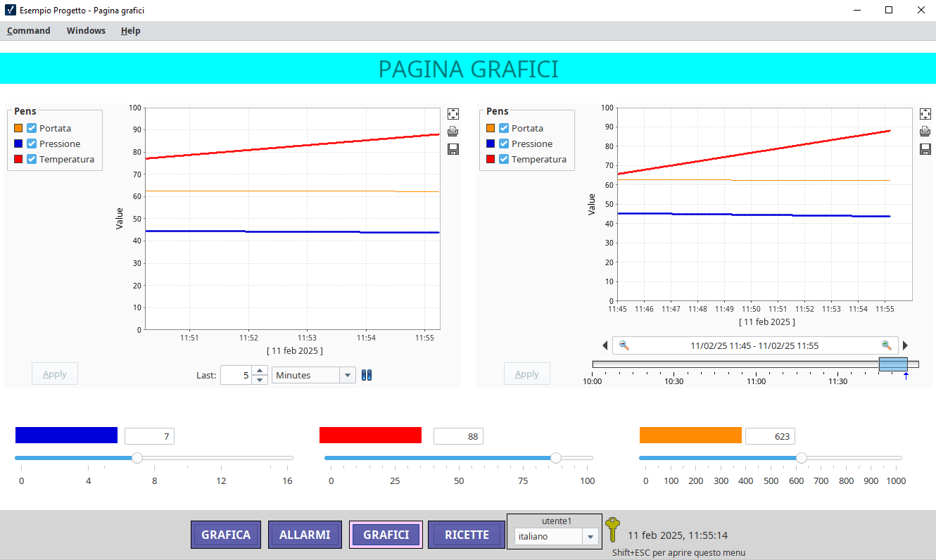This screenshot has height=560, width=936.
Task: Click the red Temperatura swatch in left legend
Action: pyautogui.click(x=18, y=159)
